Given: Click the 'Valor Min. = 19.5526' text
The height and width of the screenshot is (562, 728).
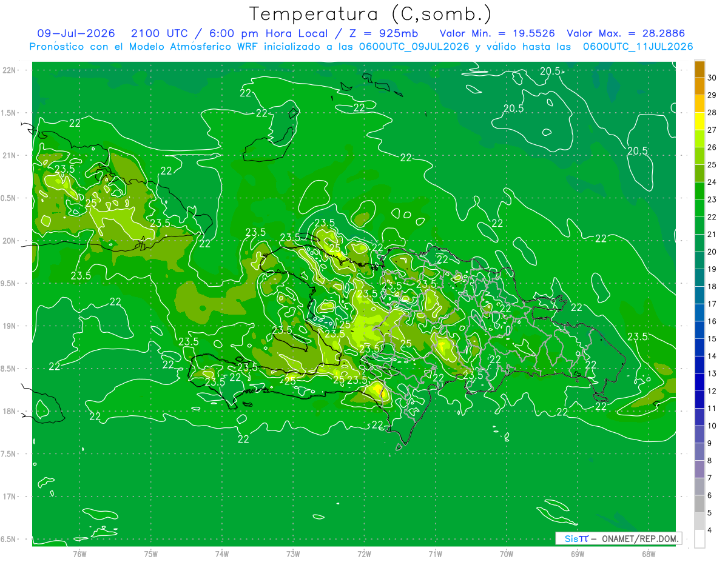Looking at the screenshot, I should [x=497, y=33].
